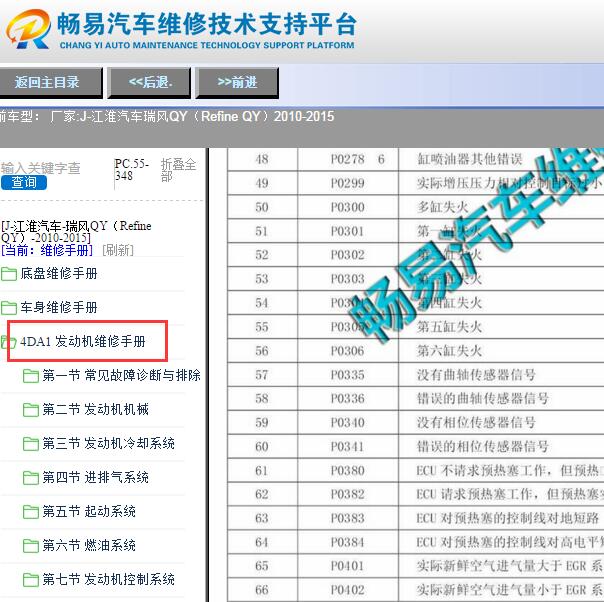Image resolution: width=604 pixels, height=602 pixels.
Task: Click description 错误的相位传感器信号
Action: tap(483, 447)
